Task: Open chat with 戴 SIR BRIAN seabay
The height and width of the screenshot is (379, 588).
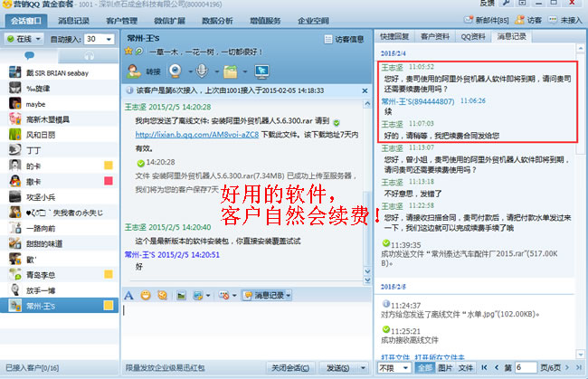Action: click(60, 72)
